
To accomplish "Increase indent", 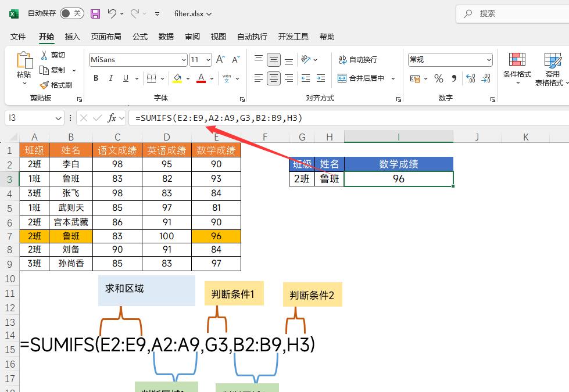I will click(x=321, y=78).
